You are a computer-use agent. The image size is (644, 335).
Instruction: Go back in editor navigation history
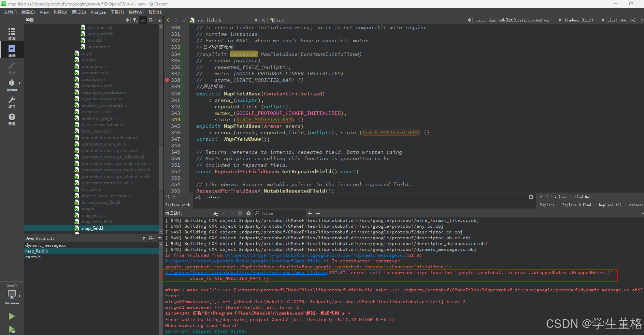click(168, 20)
